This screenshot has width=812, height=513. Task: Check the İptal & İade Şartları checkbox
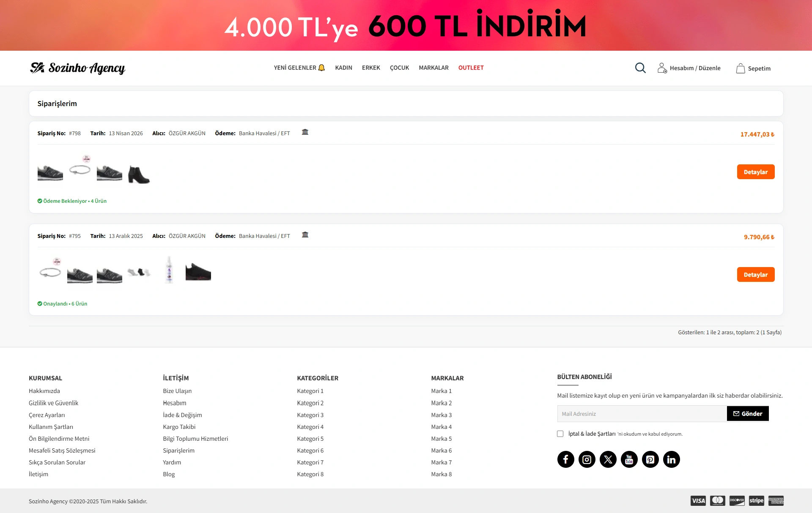[560, 434]
